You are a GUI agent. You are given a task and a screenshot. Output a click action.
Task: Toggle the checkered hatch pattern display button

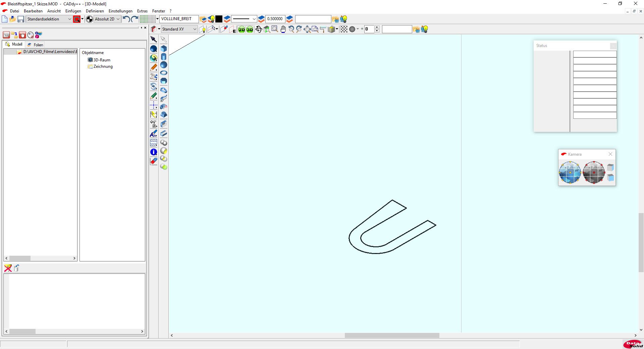[x=344, y=29]
